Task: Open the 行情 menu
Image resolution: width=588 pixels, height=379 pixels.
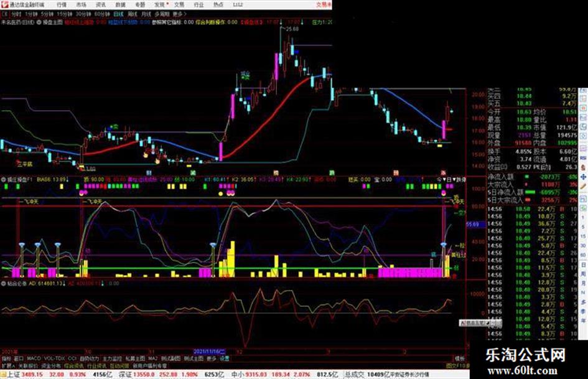Action: [x=62, y=4]
